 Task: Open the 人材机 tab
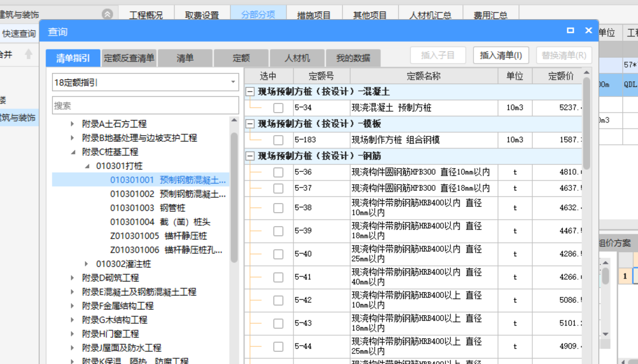297,58
